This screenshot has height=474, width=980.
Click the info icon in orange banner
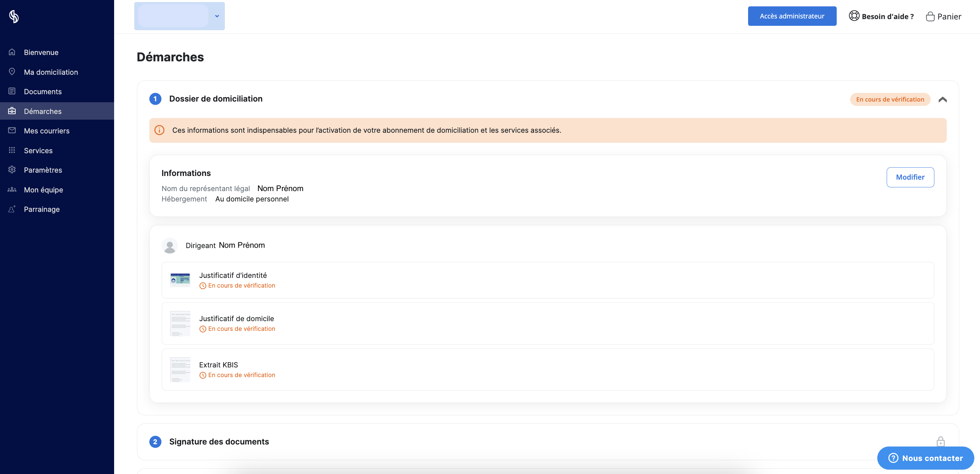pos(159,130)
